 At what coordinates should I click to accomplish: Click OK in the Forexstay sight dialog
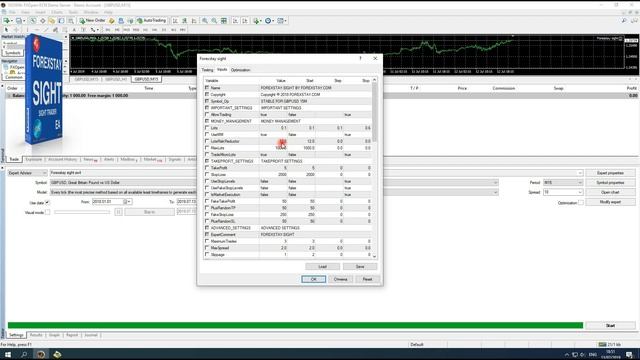click(x=313, y=279)
